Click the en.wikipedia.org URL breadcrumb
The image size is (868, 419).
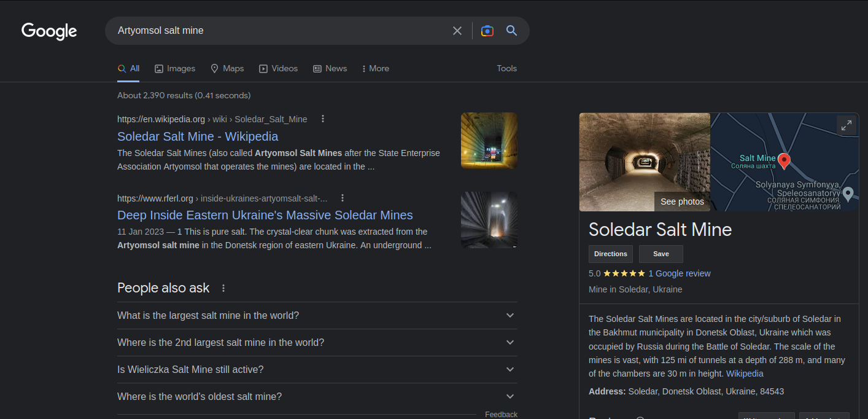(212, 119)
